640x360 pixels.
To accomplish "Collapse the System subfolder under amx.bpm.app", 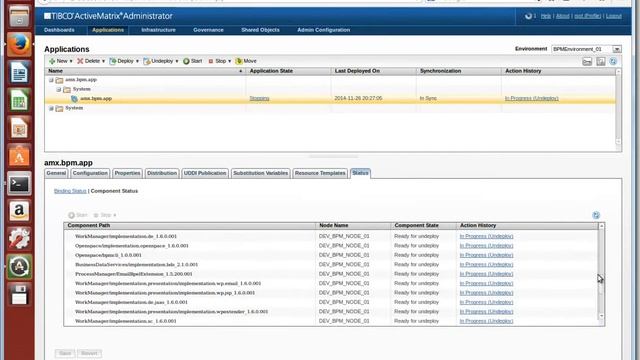I will (59, 89).
